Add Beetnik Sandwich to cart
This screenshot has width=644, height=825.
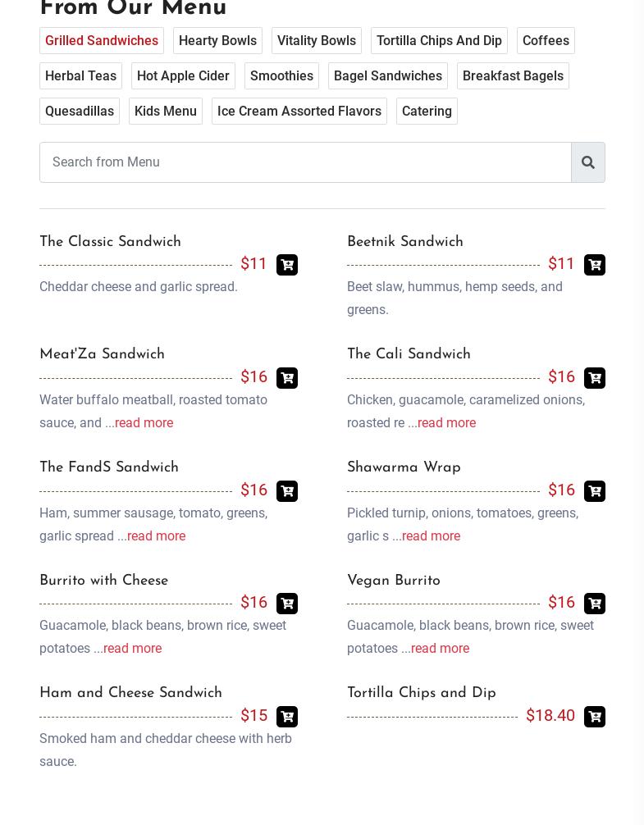[595, 265]
